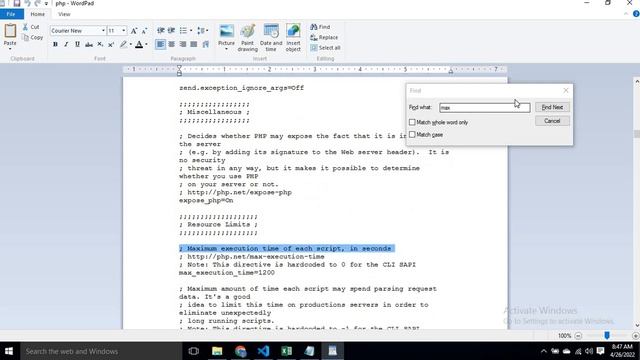Open the font color dropdown arrow
640x360 pixels.
click(x=146, y=44)
